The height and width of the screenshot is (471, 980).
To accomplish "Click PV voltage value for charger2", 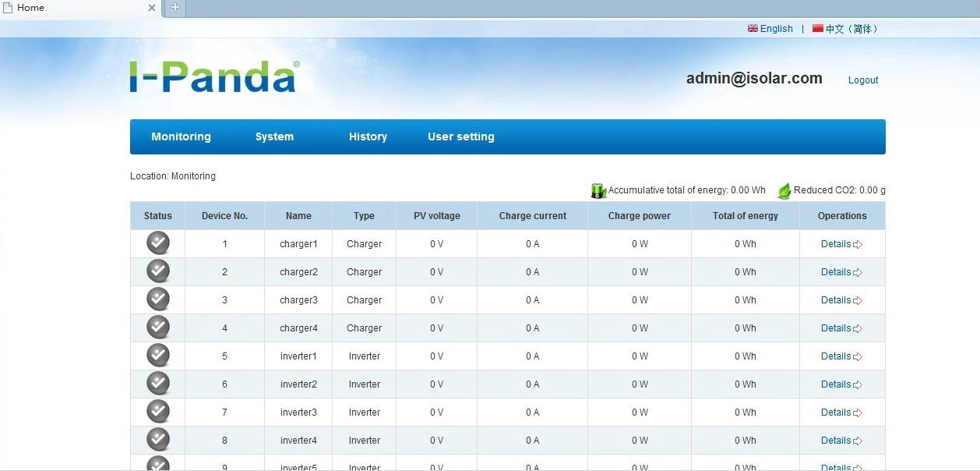I will [x=437, y=272].
